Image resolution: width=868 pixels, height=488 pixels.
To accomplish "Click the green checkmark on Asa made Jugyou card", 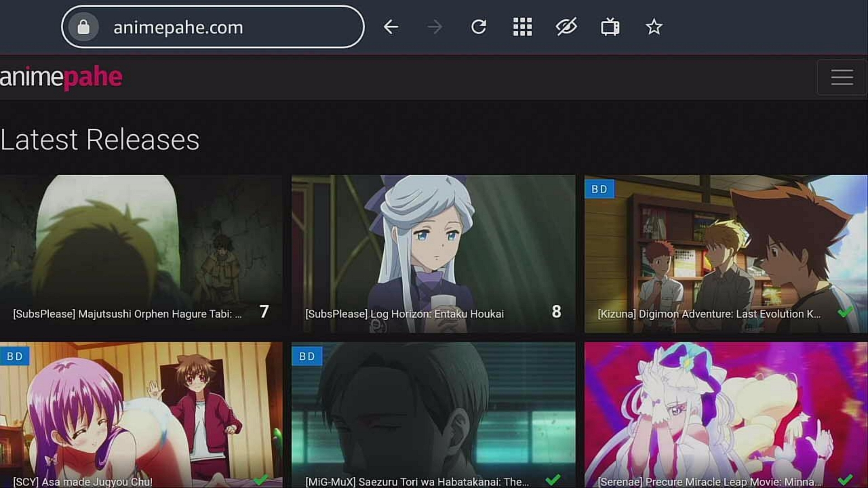I will [x=261, y=479].
